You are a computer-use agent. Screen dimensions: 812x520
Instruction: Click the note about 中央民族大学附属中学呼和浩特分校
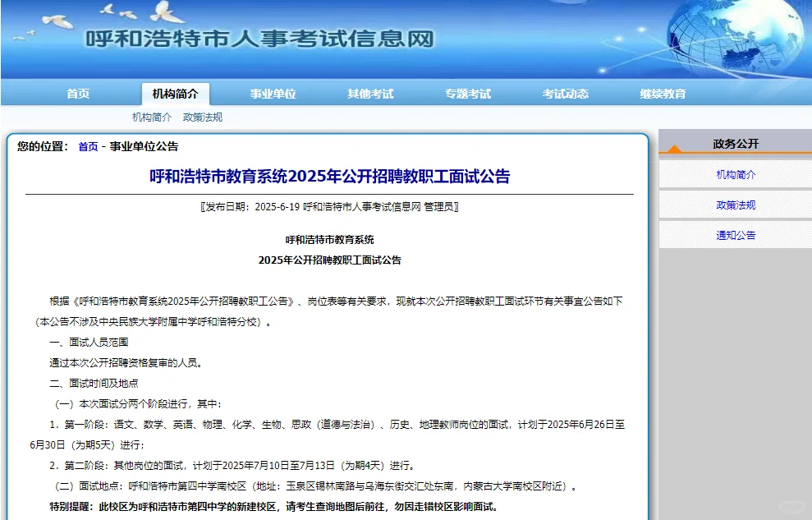[153, 322]
